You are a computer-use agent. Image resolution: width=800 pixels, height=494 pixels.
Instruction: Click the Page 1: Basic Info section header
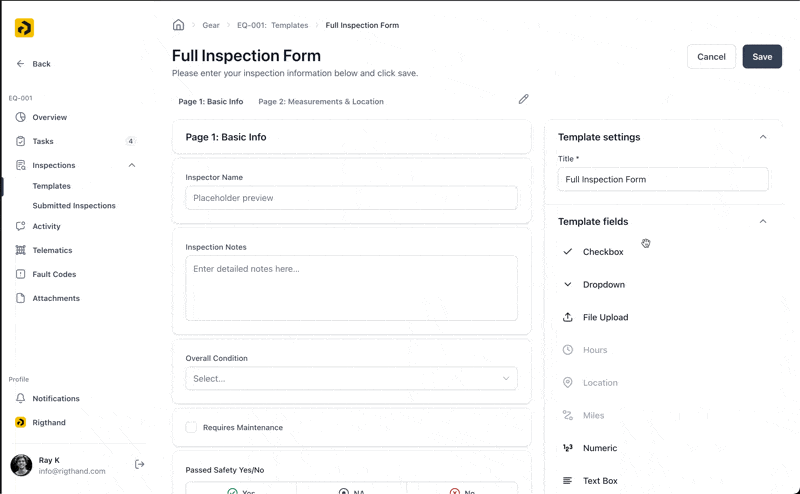pyautogui.click(x=352, y=137)
